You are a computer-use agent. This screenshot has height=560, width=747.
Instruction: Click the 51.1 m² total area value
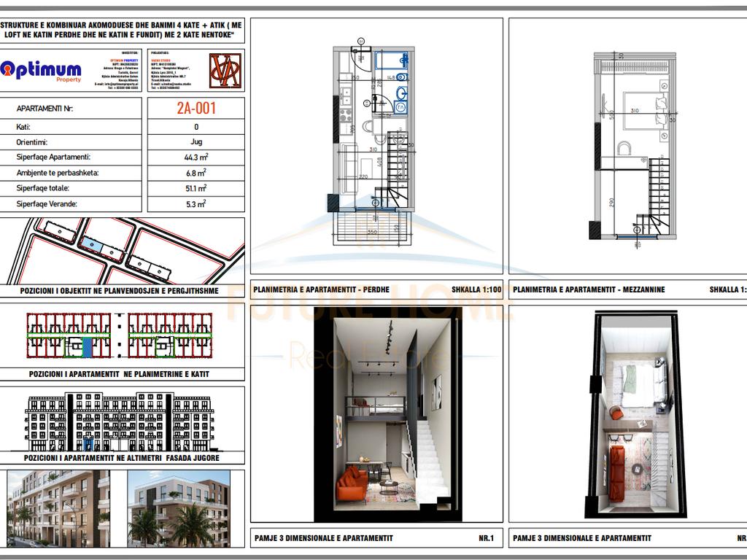coord(196,189)
